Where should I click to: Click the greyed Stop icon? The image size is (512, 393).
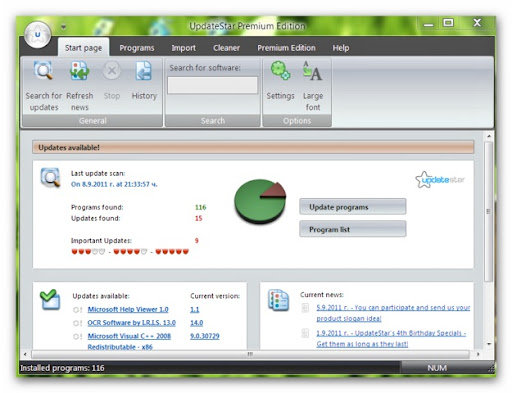(x=112, y=71)
